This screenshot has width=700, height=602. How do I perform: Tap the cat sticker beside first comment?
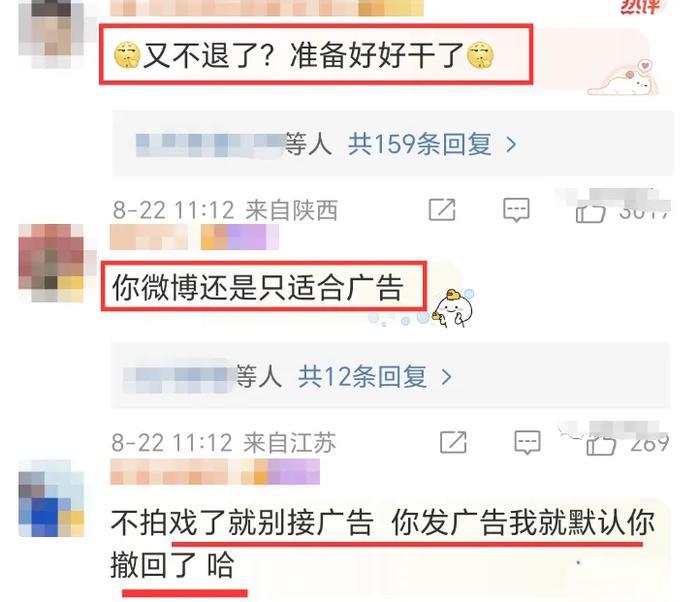coord(623,78)
